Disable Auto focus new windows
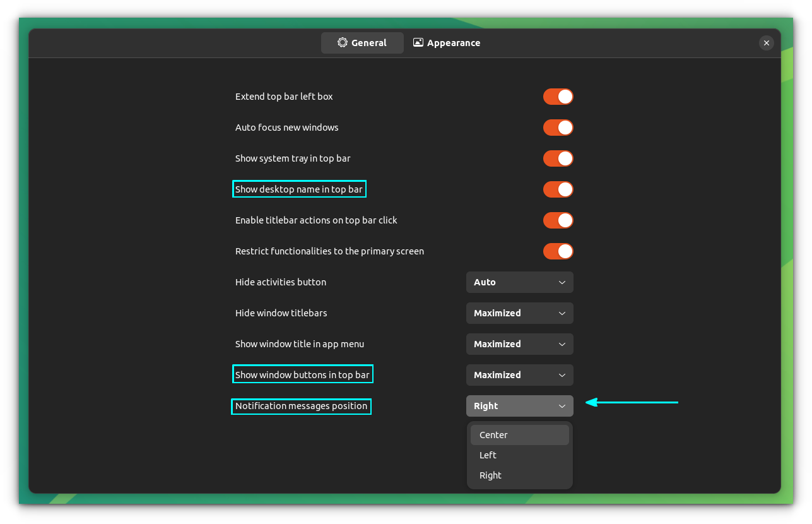Image resolution: width=812 pixels, height=524 pixels. coord(558,128)
